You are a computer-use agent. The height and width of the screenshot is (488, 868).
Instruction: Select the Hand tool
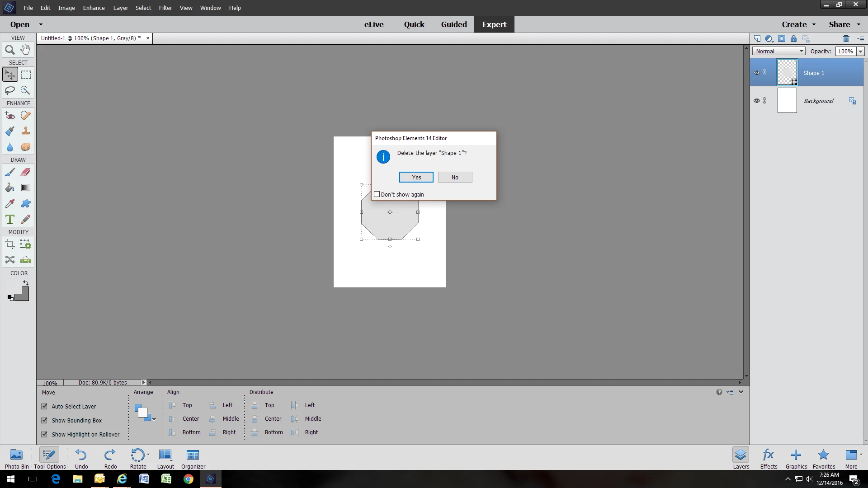26,49
